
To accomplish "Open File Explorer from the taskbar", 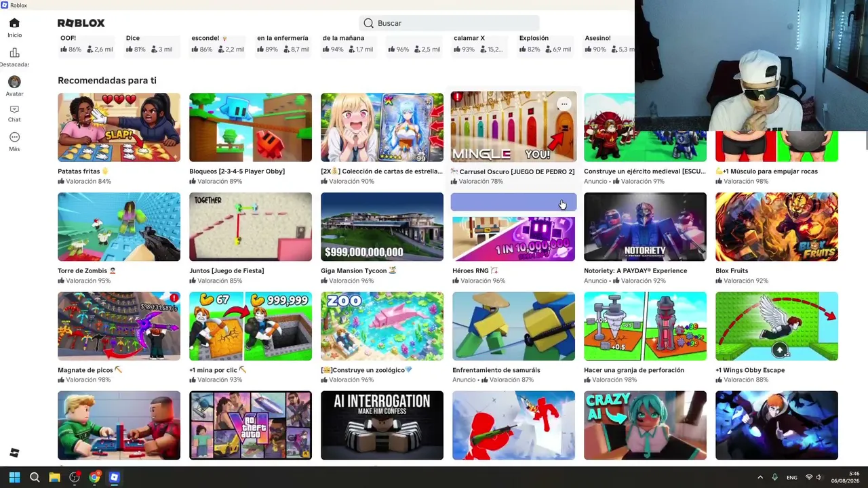I will pos(54,477).
